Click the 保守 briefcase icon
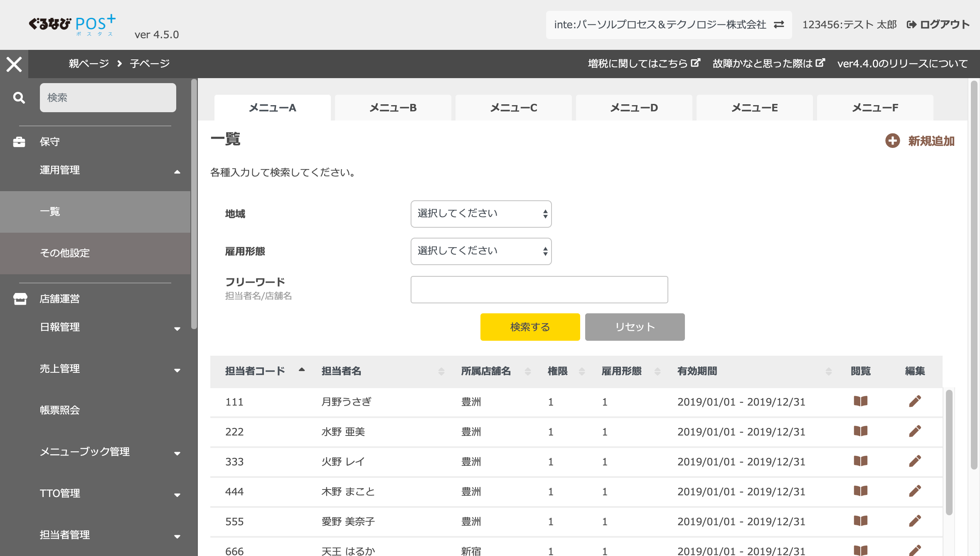The image size is (980, 556). click(19, 142)
